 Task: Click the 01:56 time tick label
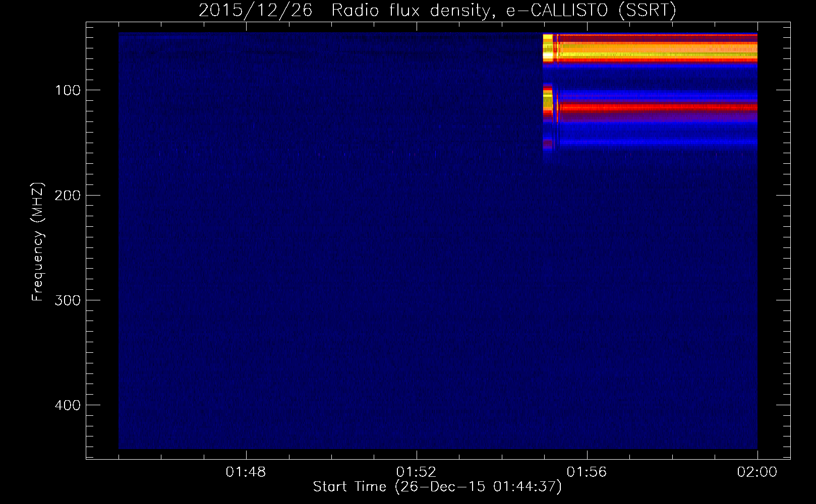click(587, 472)
